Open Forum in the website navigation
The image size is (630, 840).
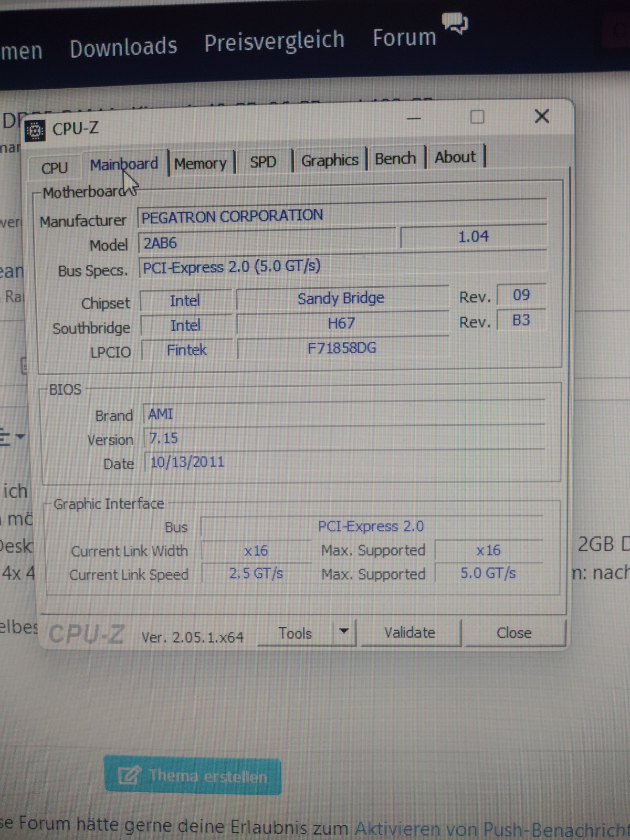404,38
